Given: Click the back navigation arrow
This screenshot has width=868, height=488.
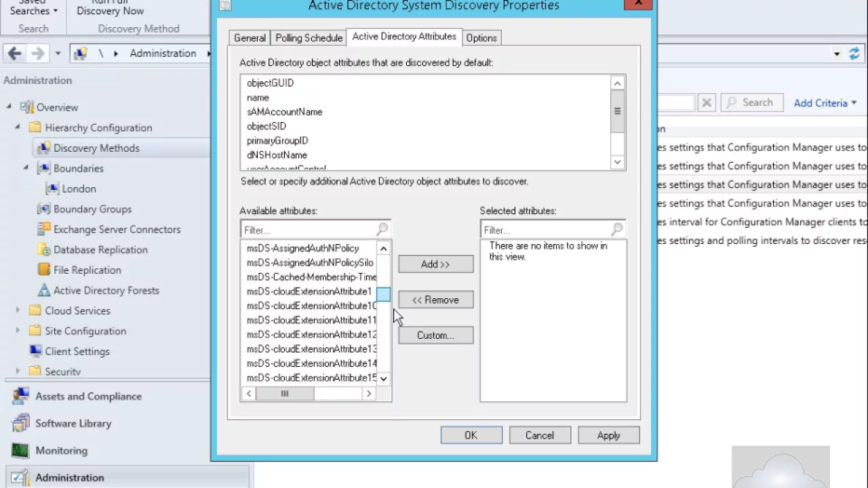Looking at the screenshot, I should pyautogui.click(x=14, y=54).
